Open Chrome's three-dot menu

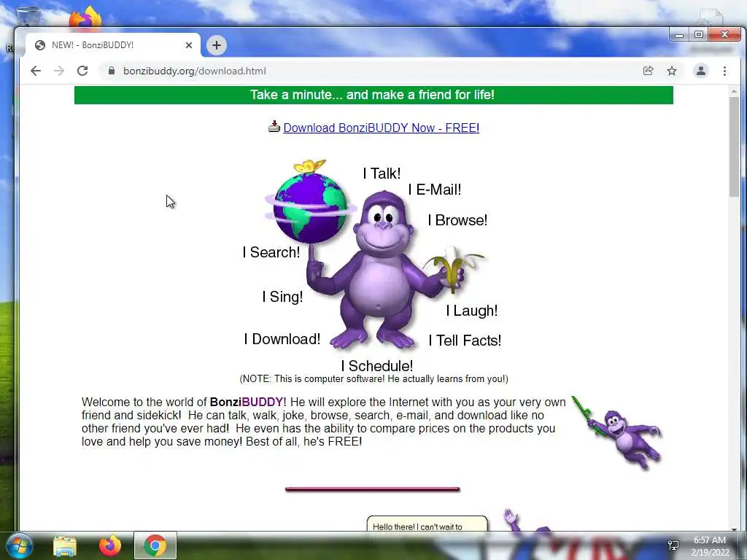coord(724,71)
